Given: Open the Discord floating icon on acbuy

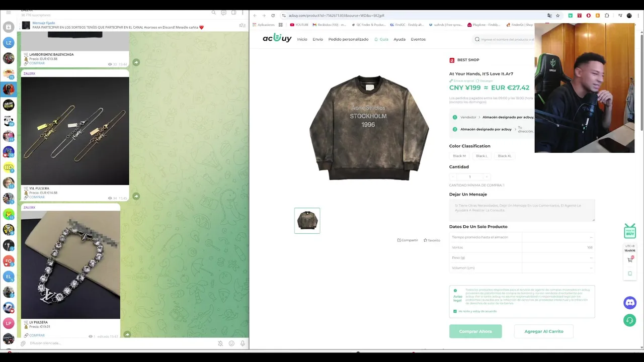Looking at the screenshot, I should point(629,303).
